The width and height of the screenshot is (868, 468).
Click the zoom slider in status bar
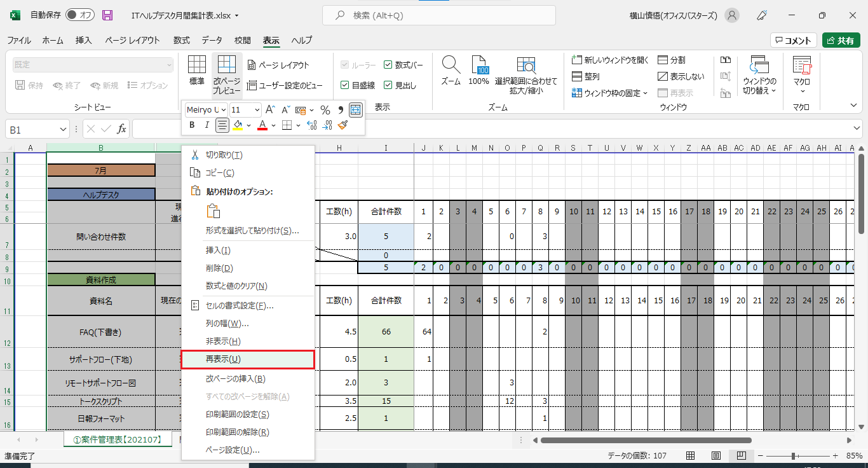tap(794, 456)
